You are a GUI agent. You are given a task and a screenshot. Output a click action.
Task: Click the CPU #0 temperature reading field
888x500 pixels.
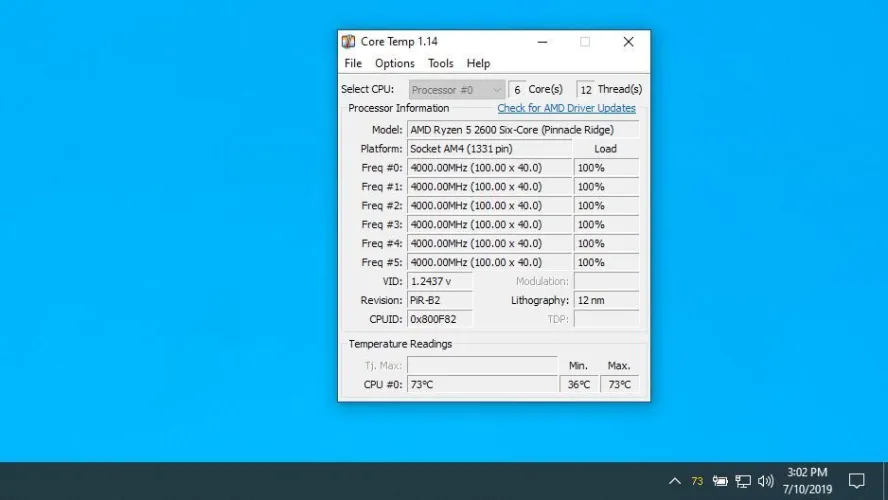(482, 385)
